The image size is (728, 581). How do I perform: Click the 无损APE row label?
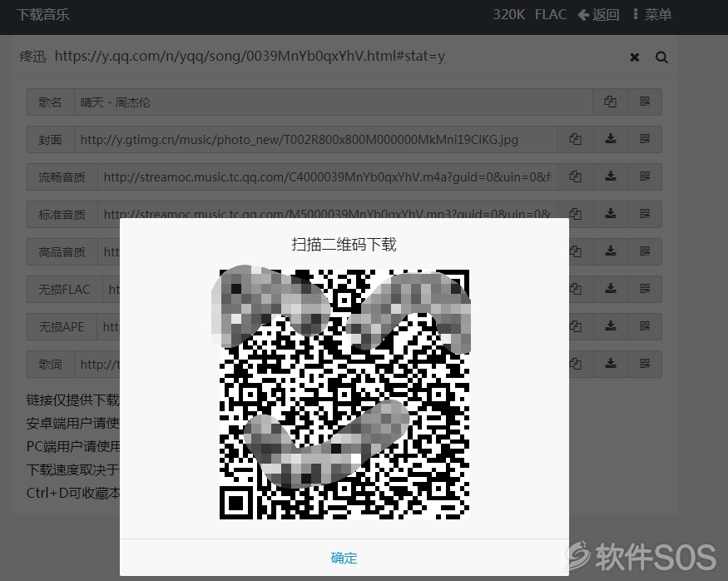pos(62,326)
